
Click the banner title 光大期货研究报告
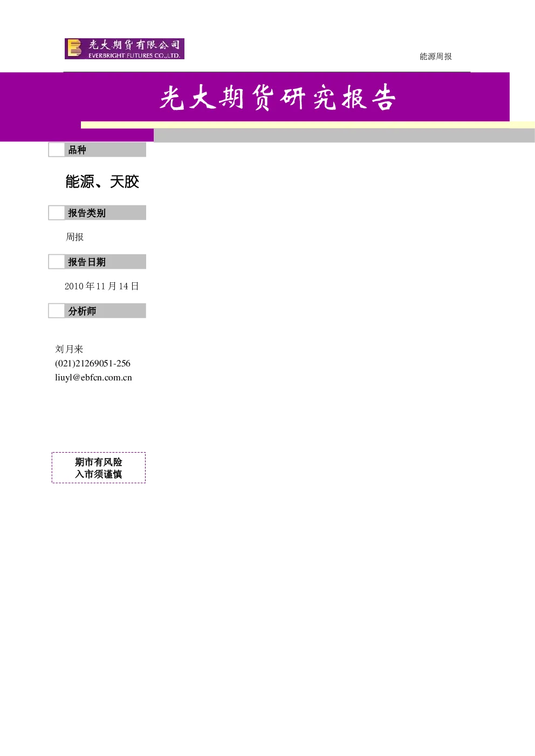(x=278, y=98)
